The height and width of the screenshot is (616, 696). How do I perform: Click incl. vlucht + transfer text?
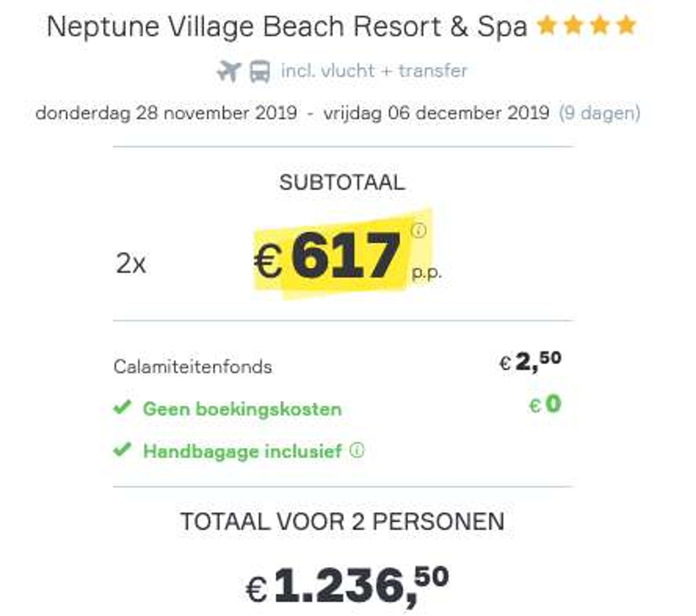click(x=374, y=71)
